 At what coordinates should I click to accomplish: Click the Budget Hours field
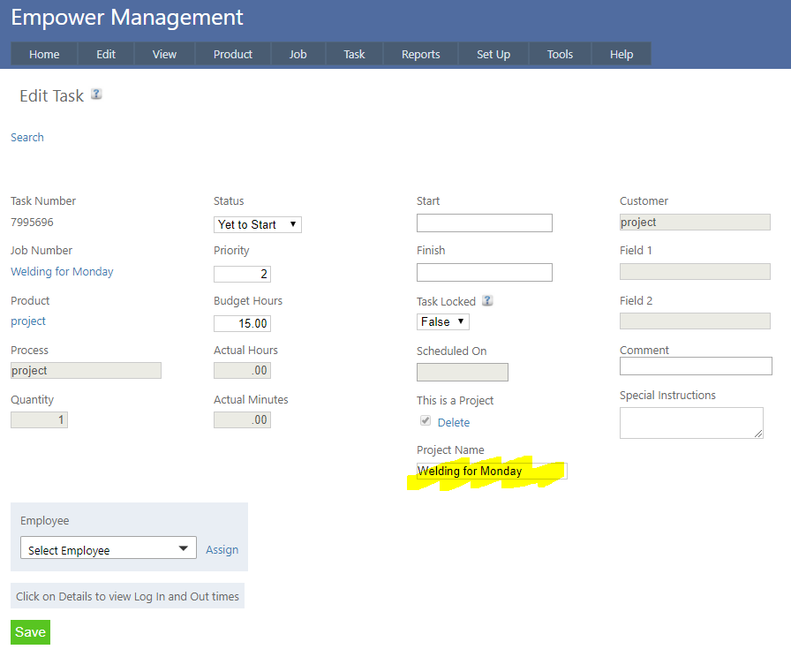(242, 323)
